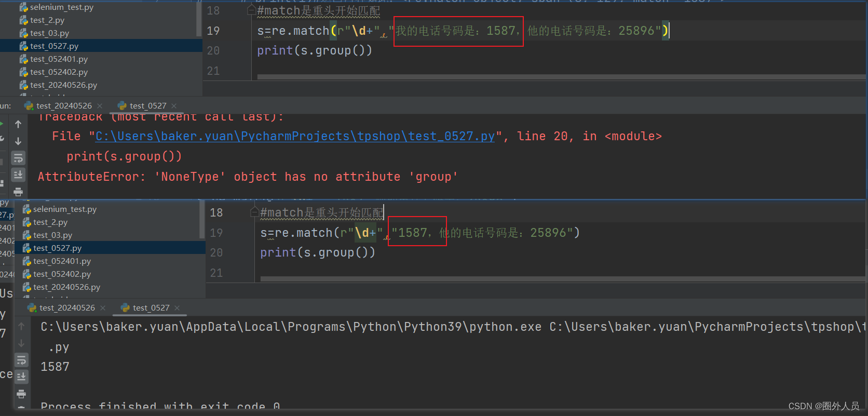
Task: Click the Print icon in the traceback run panel
Action: tap(18, 192)
